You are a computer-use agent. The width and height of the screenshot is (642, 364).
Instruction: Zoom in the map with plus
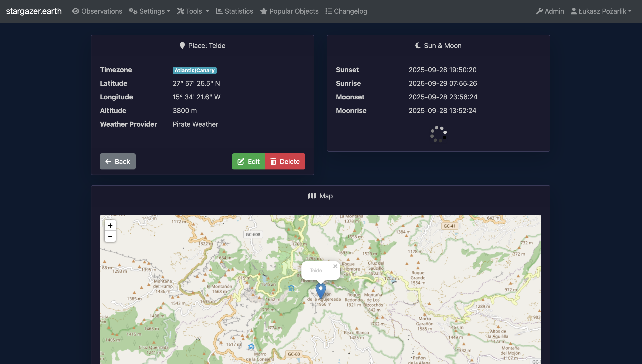tap(110, 226)
